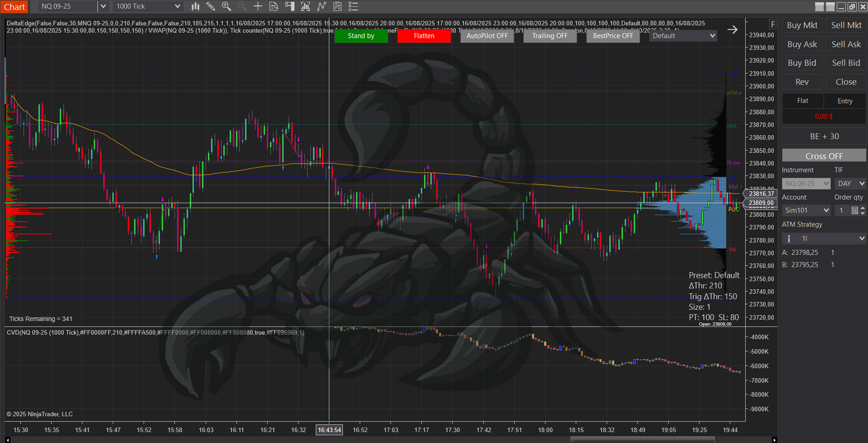Open the data series icon
868x443 pixels.
tap(305, 6)
